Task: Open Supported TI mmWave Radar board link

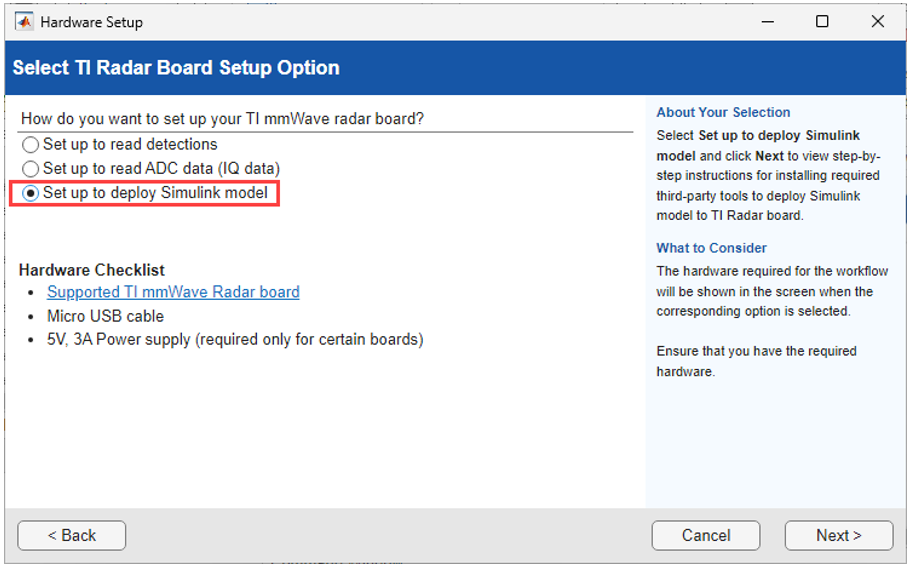Action: coord(173,292)
